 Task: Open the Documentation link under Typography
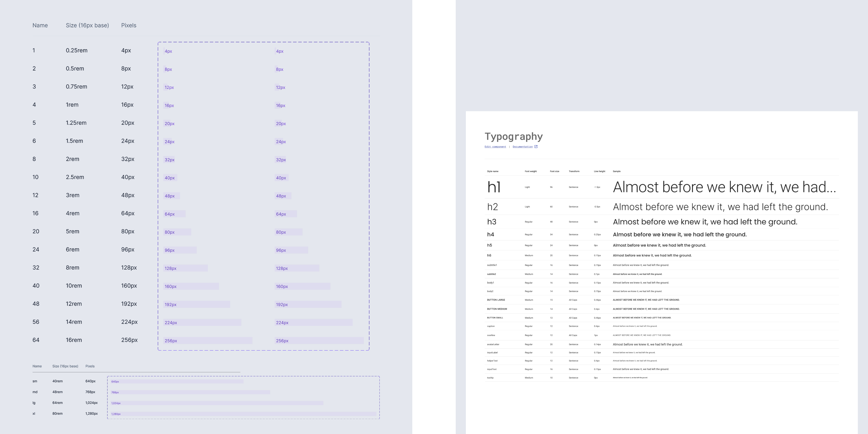[x=522, y=147]
